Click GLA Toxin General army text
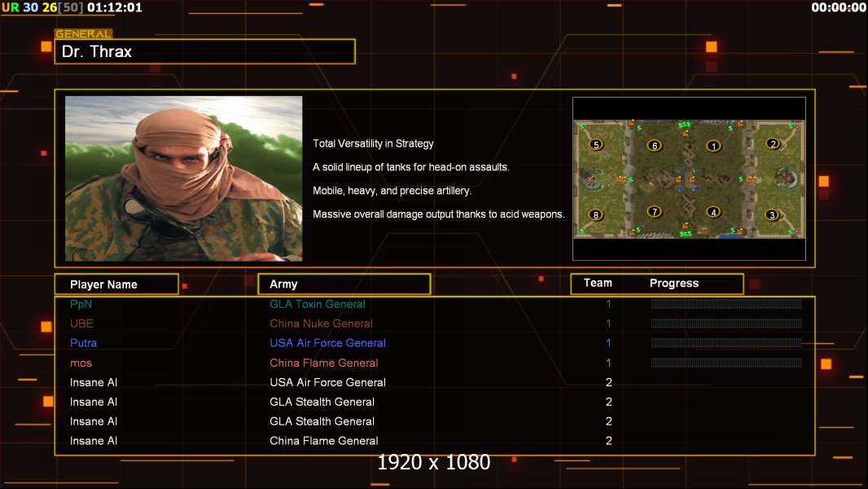The height and width of the screenshot is (489, 868). [x=318, y=304]
